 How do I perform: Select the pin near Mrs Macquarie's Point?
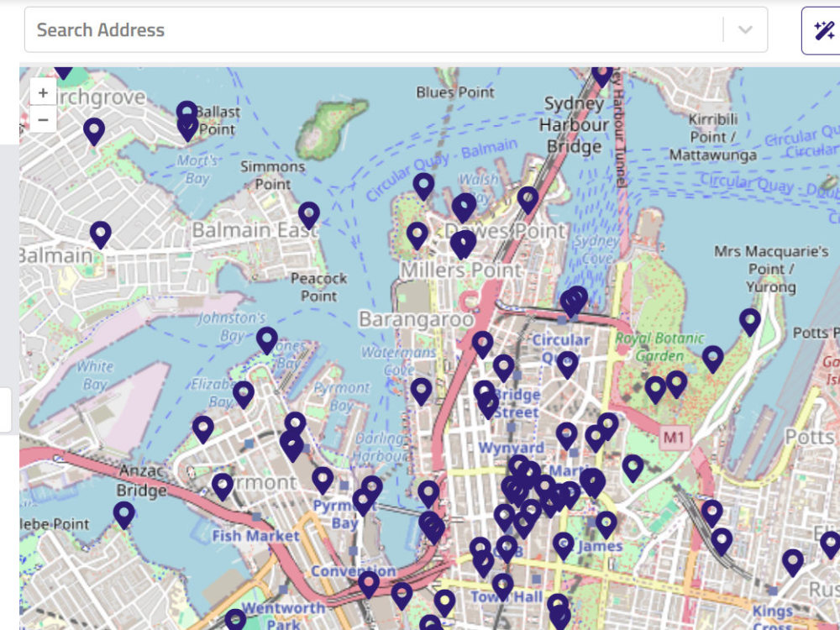(750, 322)
